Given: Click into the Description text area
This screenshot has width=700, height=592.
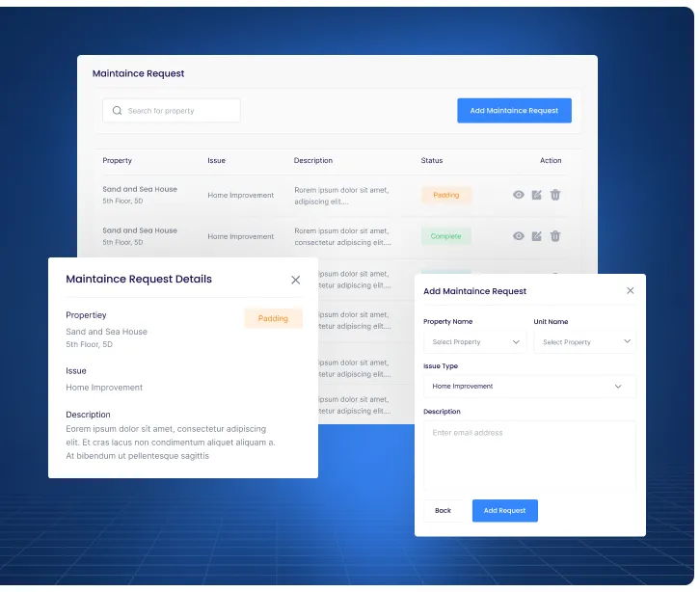Looking at the screenshot, I should pos(529,453).
